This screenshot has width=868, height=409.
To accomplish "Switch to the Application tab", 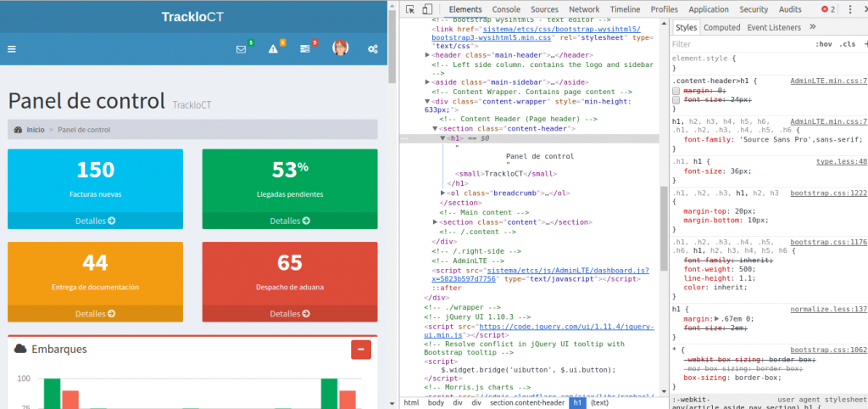I will (709, 9).
